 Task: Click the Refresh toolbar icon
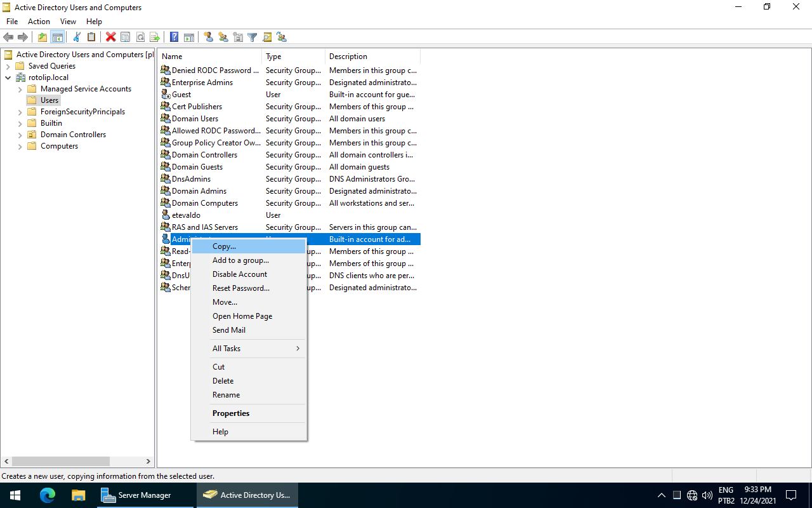[140, 37]
